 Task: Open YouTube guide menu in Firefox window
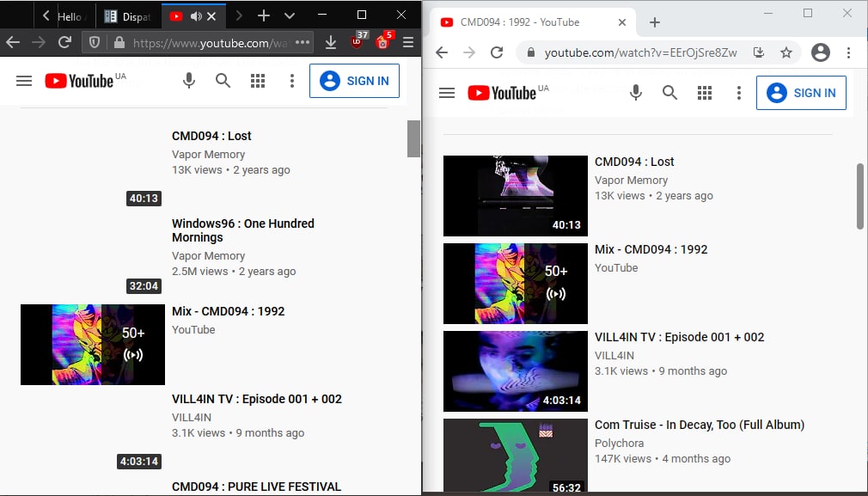(24, 81)
